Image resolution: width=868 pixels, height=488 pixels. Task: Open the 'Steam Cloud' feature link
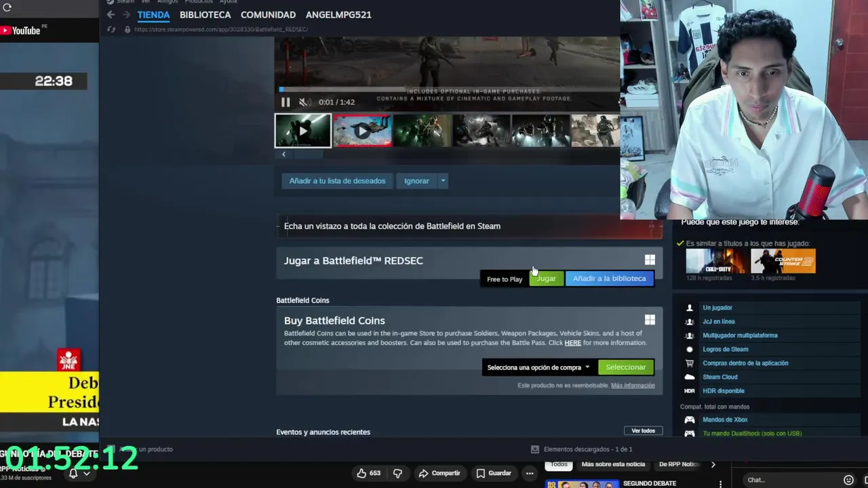point(719,377)
